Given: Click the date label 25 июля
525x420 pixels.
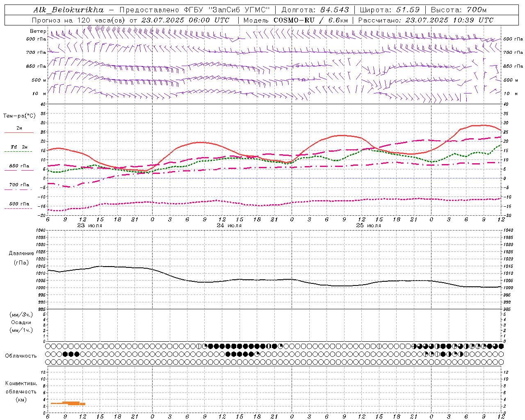Looking at the screenshot, I should pos(368,226).
